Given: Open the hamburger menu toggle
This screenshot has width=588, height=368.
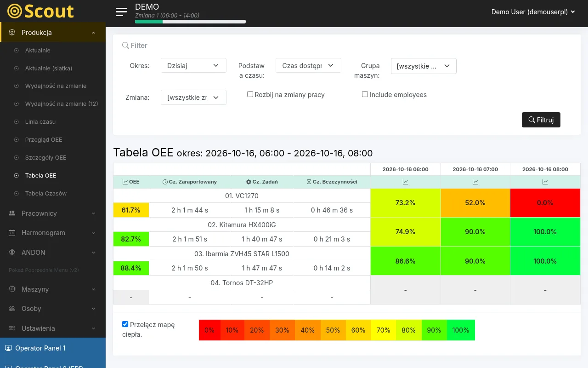Looking at the screenshot, I should [x=121, y=12].
